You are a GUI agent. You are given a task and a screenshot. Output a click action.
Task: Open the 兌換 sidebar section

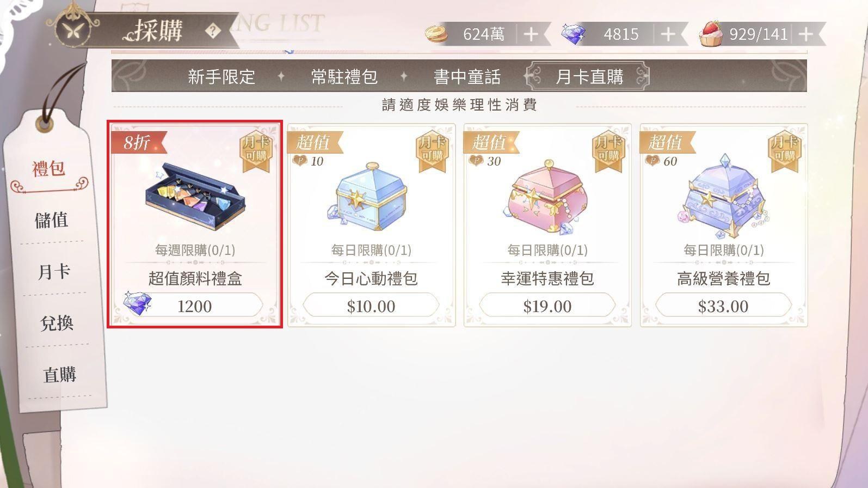click(57, 323)
